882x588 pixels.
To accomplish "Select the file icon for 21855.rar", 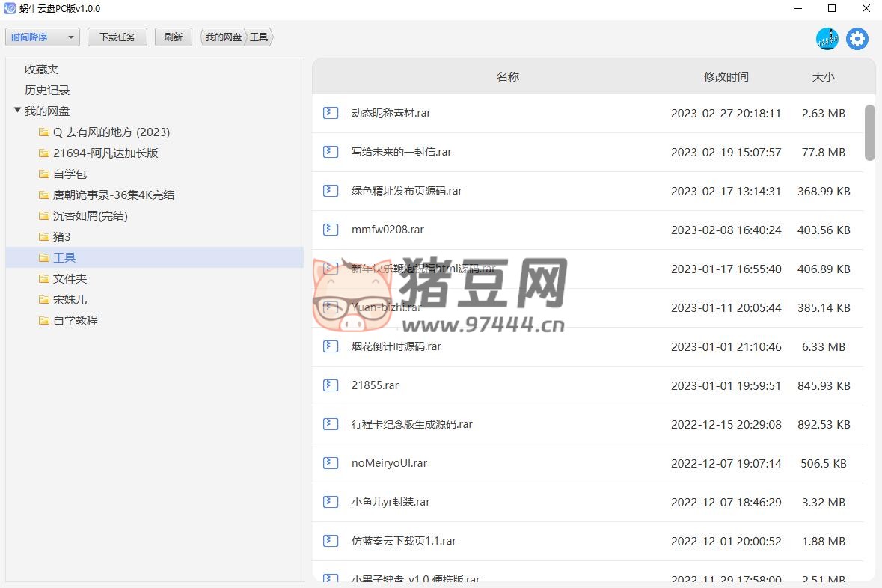I will pos(331,385).
